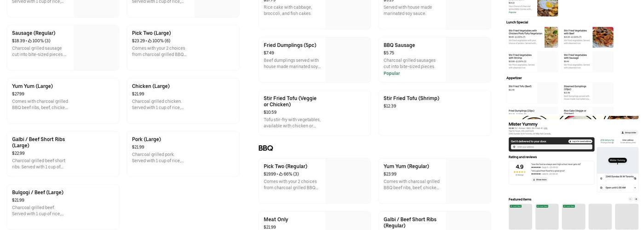
Task: Open the restaurant Info link
Action: point(546,128)
